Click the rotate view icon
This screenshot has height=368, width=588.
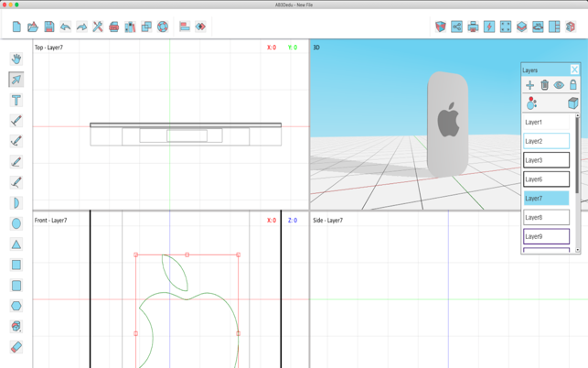538,27
